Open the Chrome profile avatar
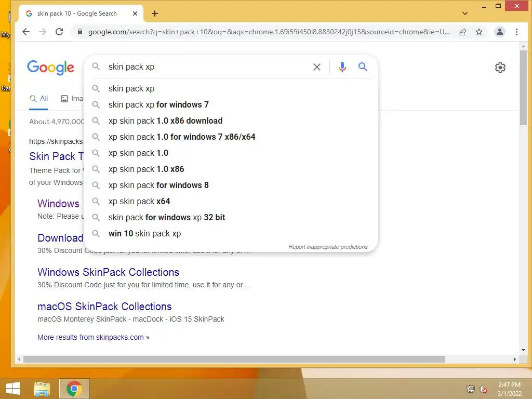532x399 pixels. pyautogui.click(x=499, y=32)
